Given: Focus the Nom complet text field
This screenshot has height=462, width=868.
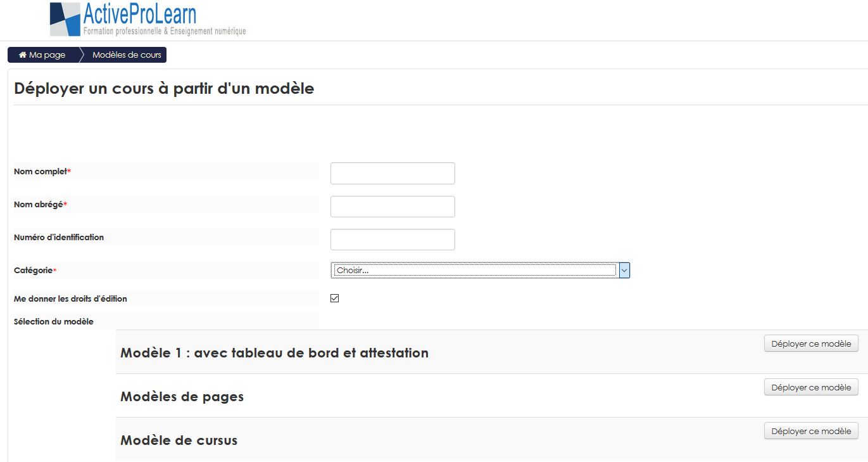Looking at the screenshot, I should tap(393, 173).
